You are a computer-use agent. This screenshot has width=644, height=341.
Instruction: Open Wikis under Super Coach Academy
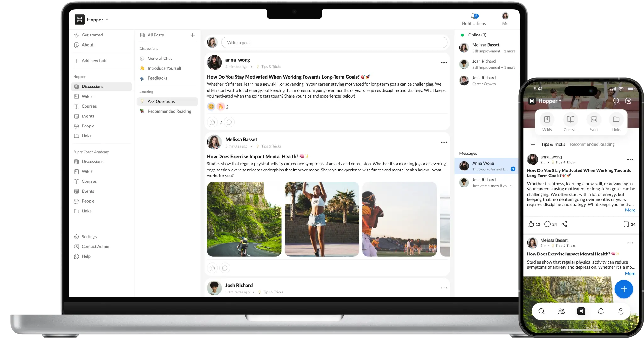tap(83, 171)
